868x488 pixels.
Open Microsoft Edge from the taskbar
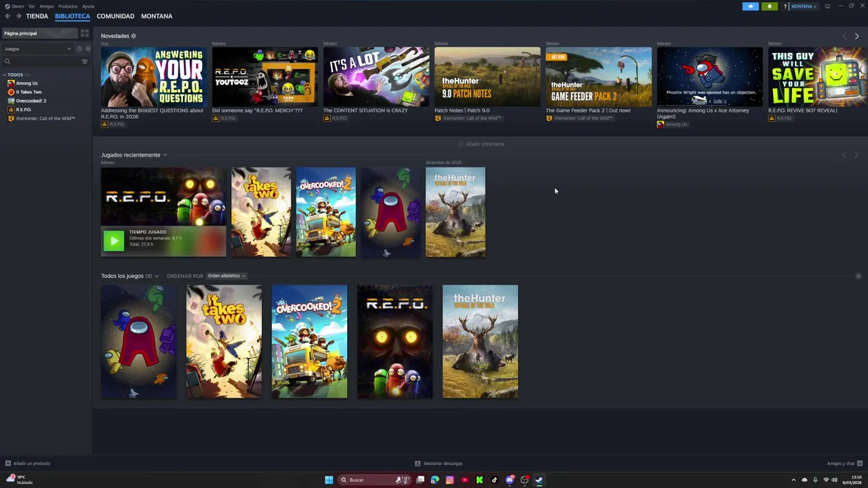[435, 480]
